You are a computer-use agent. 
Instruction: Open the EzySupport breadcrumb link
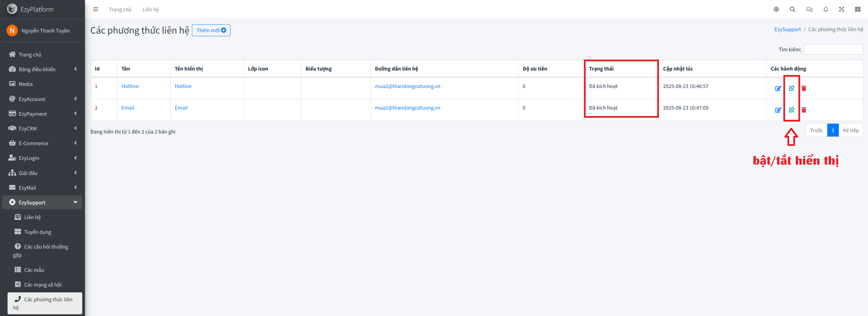787,29
